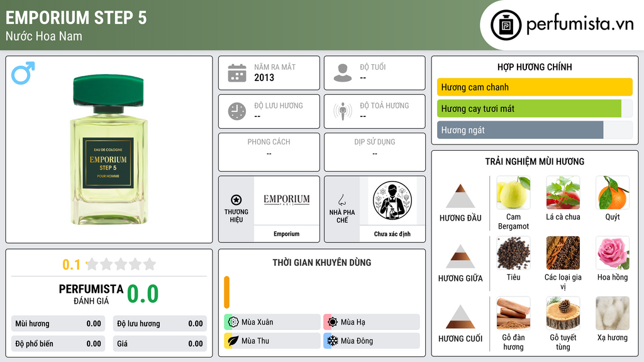Click the Mùa Đông snowflake icon
Image resolution: width=644 pixels, height=362 pixels.
tap(333, 341)
